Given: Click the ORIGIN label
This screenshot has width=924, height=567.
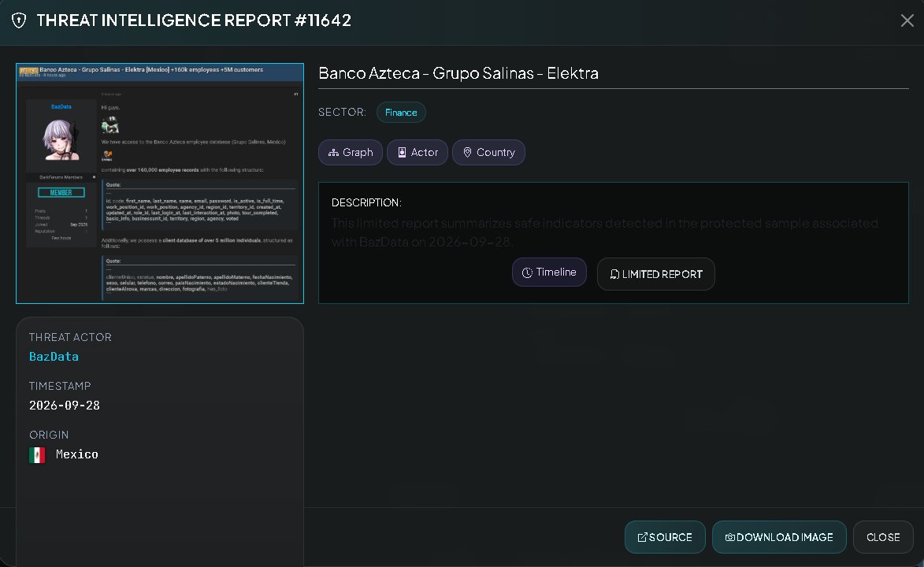Looking at the screenshot, I should coord(49,435).
